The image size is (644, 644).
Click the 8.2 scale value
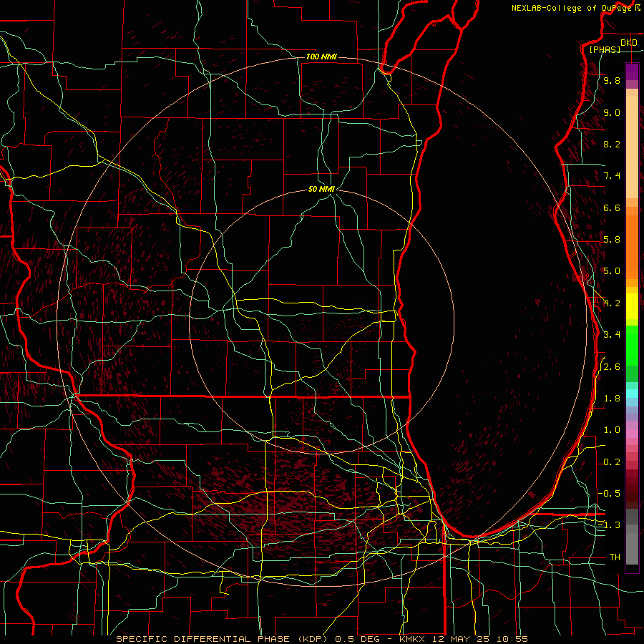[x=612, y=144]
